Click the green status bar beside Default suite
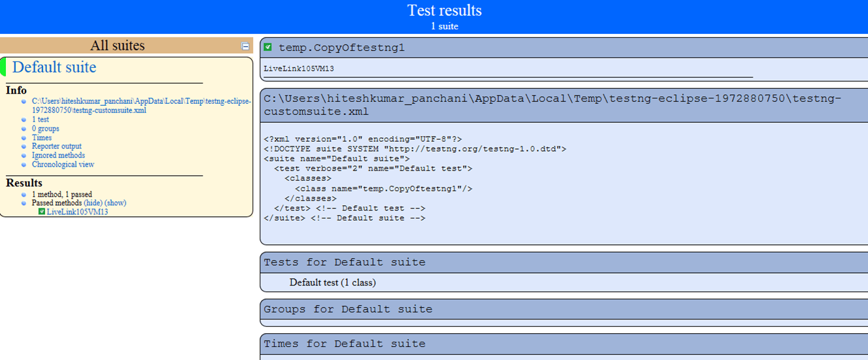The image size is (868, 360). click(x=3, y=67)
